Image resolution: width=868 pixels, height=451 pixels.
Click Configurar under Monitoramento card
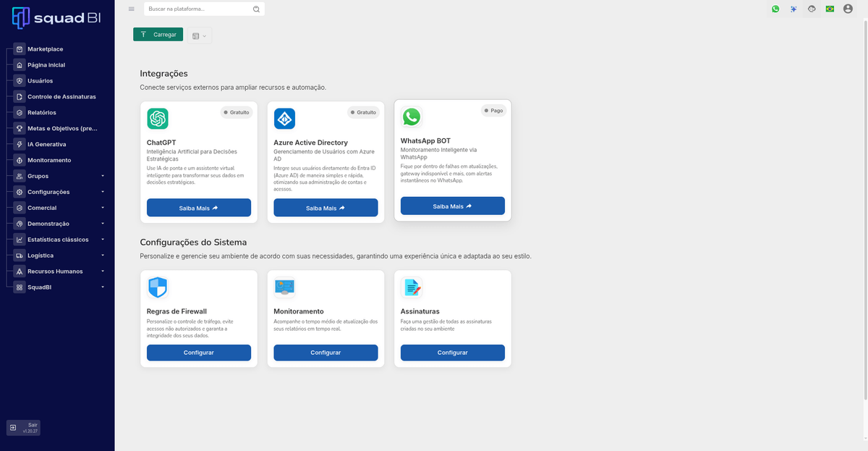(x=325, y=353)
